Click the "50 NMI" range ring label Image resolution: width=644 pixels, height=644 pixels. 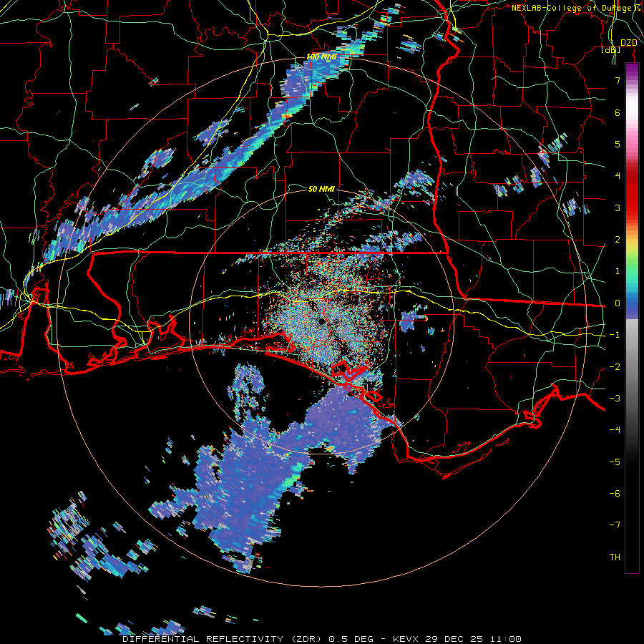click(x=321, y=189)
